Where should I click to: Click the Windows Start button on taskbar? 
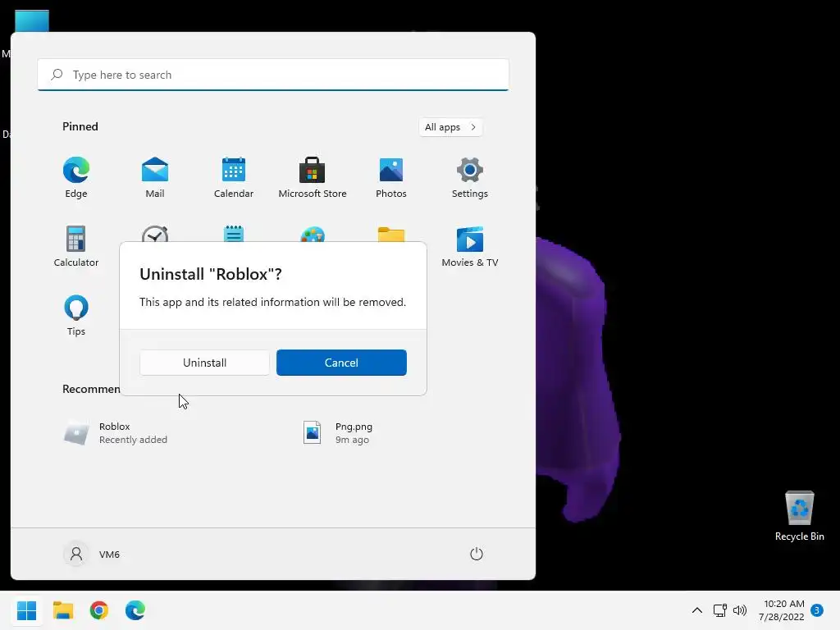click(26, 610)
